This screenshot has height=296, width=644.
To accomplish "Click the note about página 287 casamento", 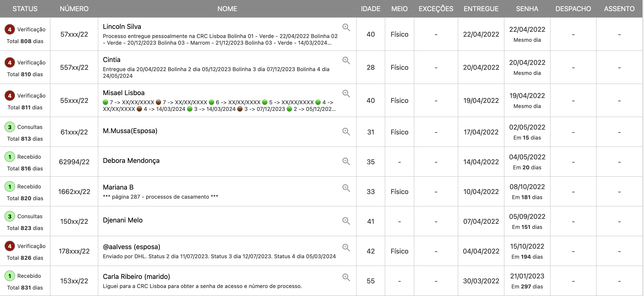I will pyautogui.click(x=160, y=197).
